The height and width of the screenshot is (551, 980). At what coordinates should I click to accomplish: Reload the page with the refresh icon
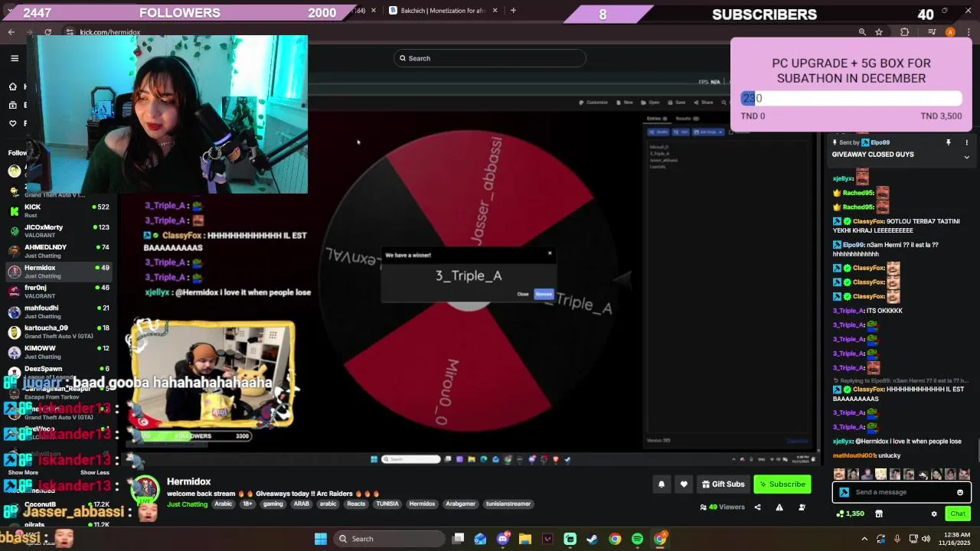tap(47, 32)
